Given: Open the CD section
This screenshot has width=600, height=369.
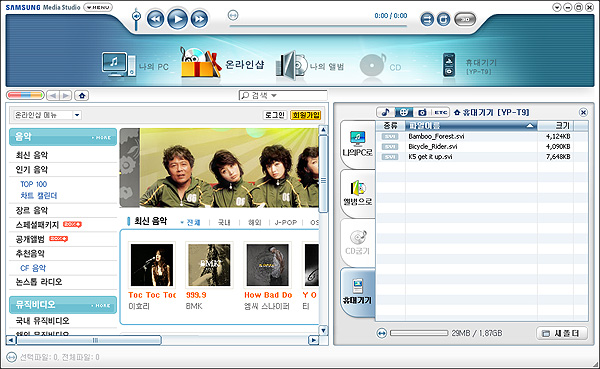Looking at the screenshot, I should click(x=380, y=66).
